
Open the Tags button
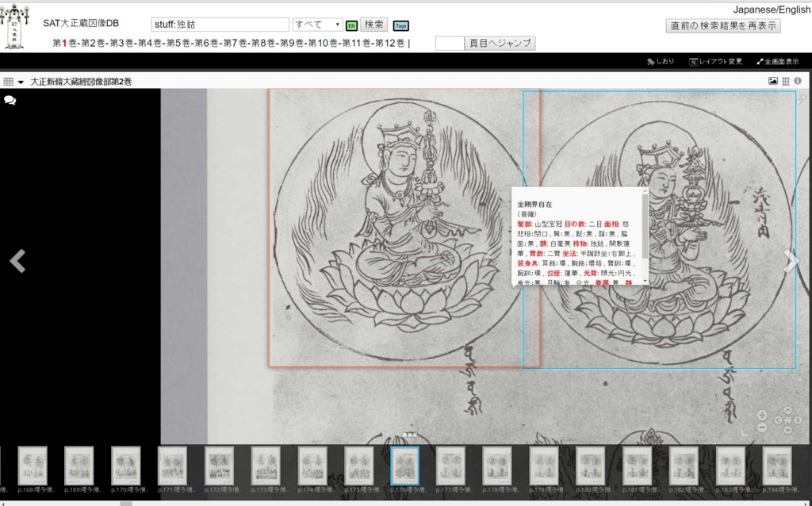click(x=400, y=25)
